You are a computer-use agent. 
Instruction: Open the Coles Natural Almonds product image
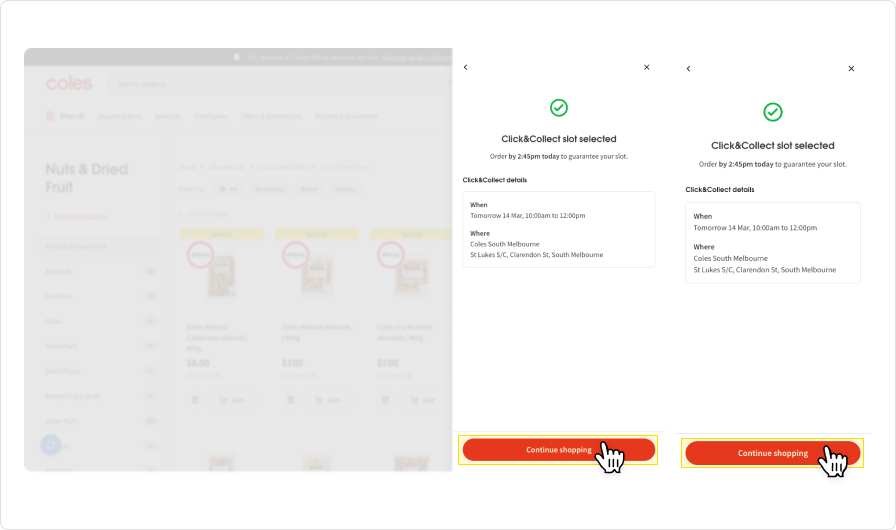point(317,276)
